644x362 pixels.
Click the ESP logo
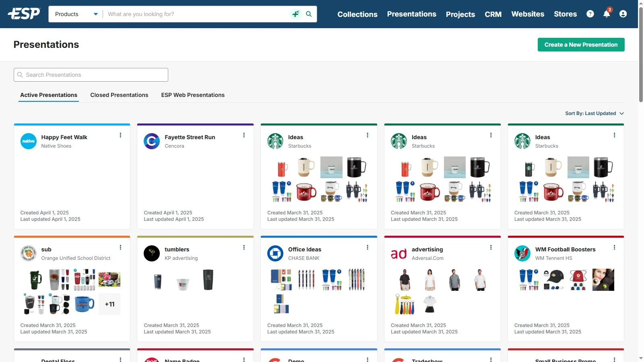(24, 14)
